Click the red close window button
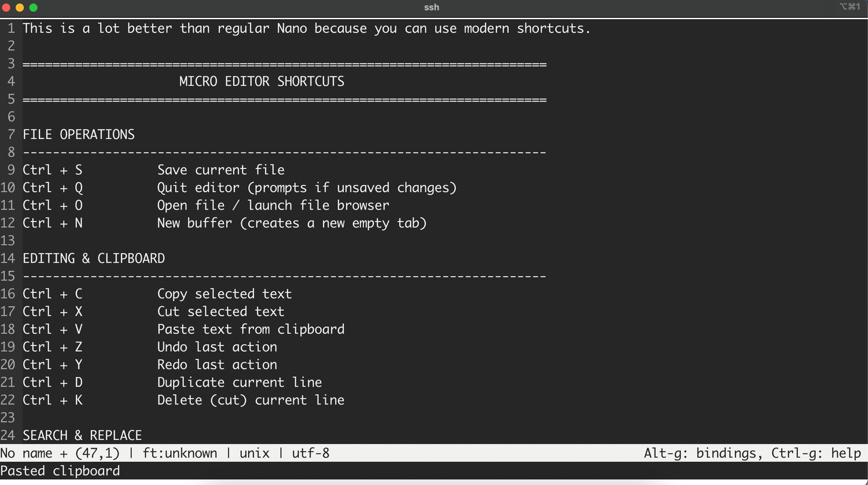The width and height of the screenshot is (868, 485). 6,8
